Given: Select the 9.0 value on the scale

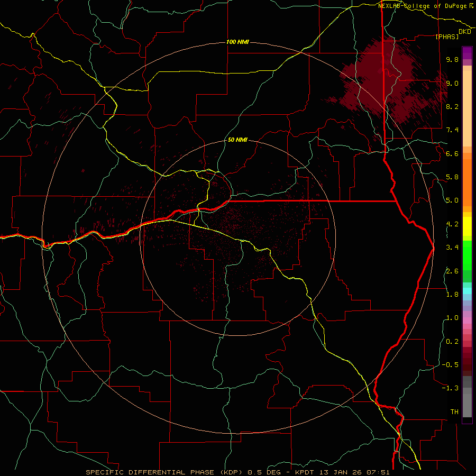Looking at the screenshot, I should (x=452, y=83).
